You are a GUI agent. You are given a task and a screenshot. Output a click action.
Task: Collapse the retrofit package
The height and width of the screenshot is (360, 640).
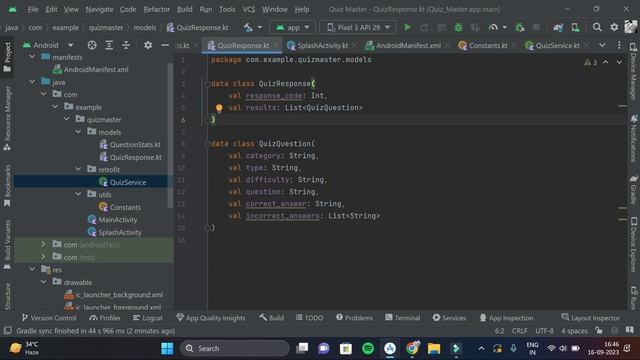tap(78, 169)
